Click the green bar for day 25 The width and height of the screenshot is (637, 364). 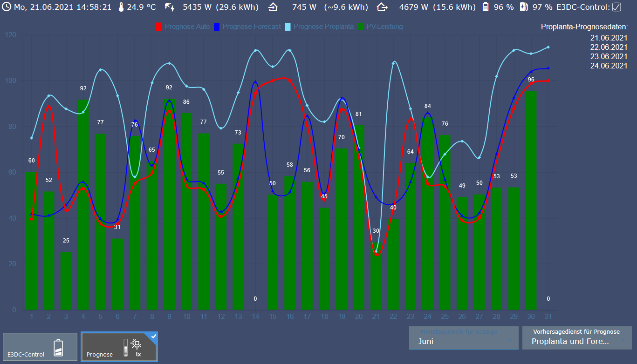pyautogui.click(x=445, y=222)
